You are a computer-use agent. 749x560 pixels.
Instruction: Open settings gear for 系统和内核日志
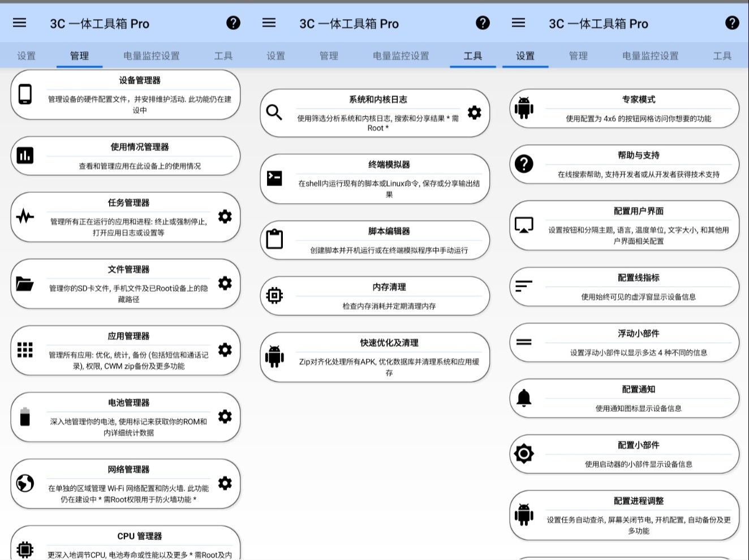475,113
